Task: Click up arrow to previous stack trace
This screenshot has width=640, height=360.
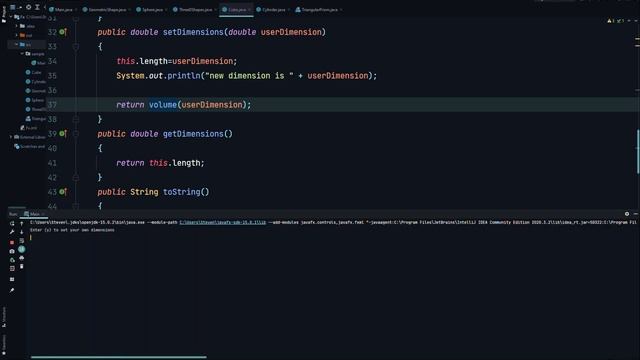Action: click(22, 224)
